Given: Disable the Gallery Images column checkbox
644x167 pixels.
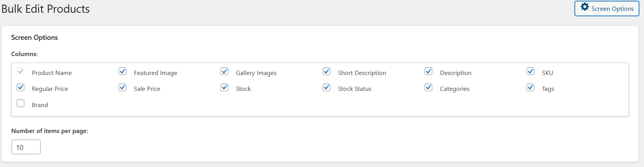Looking at the screenshot, I should click(224, 72).
